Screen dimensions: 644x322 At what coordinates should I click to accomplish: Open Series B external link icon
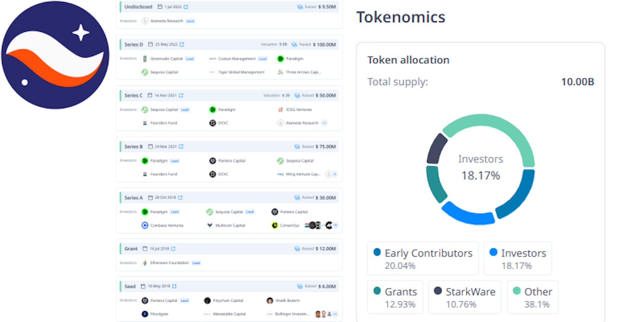181,147
